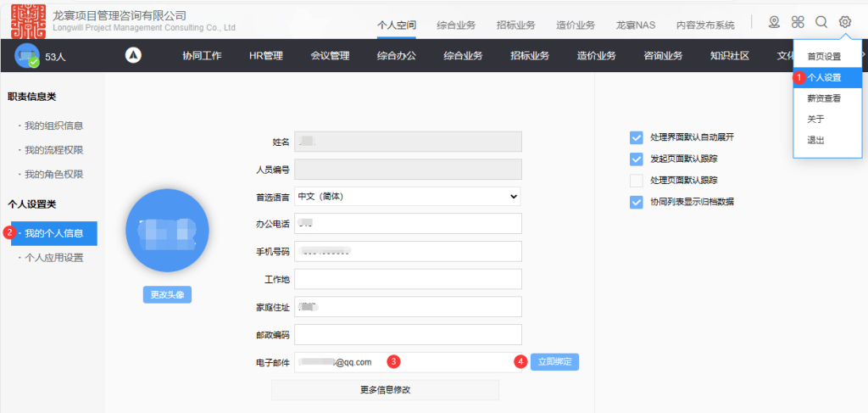The width and height of the screenshot is (868, 413).
Task: Open the location pin icon in header
Action: pyautogui.click(x=774, y=22)
